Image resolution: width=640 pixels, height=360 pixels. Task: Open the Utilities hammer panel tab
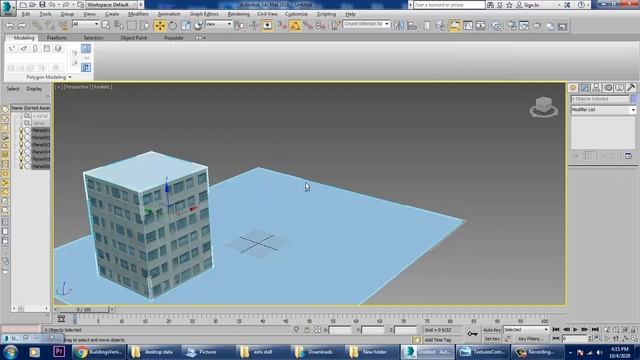pyautogui.click(x=631, y=87)
